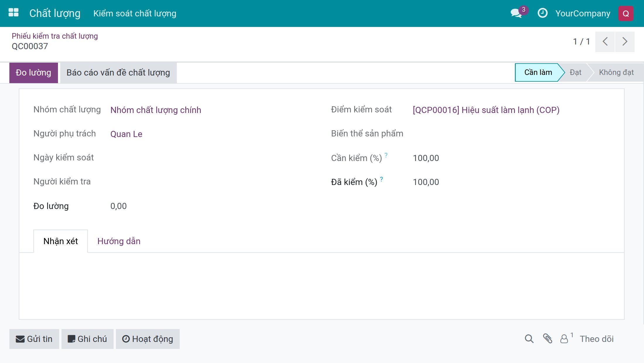The image size is (644, 363).
Task: Click the Đã kiểm value 100,00
Action: (426, 182)
